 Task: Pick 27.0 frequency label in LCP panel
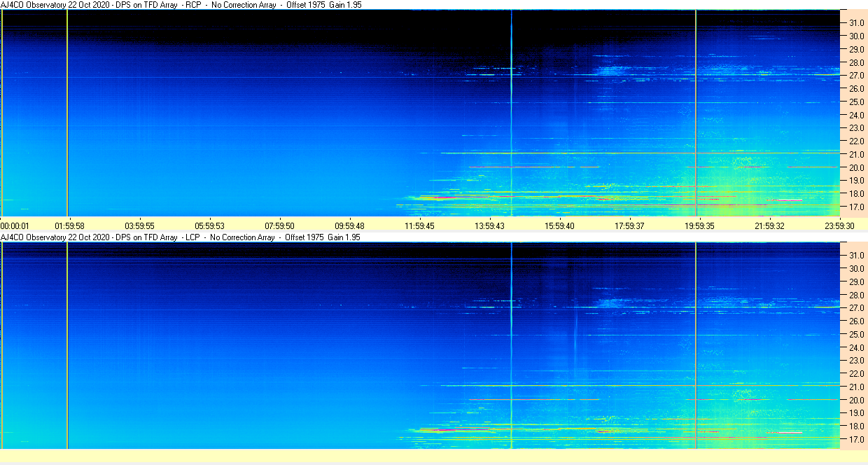click(856, 308)
